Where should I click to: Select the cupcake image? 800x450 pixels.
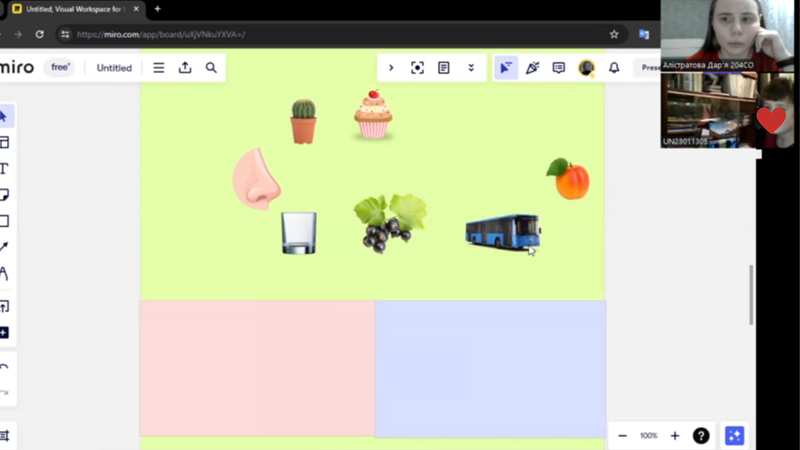point(373,114)
